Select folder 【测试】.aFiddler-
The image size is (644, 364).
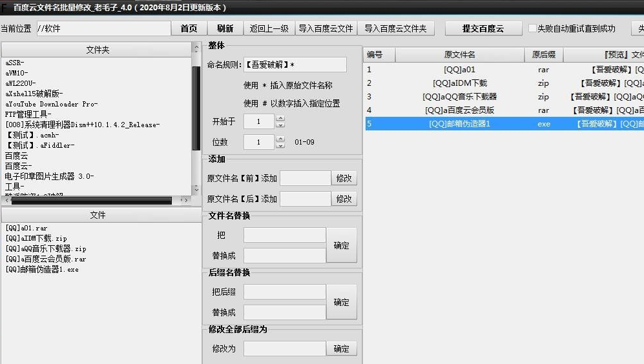tap(40, 145)
